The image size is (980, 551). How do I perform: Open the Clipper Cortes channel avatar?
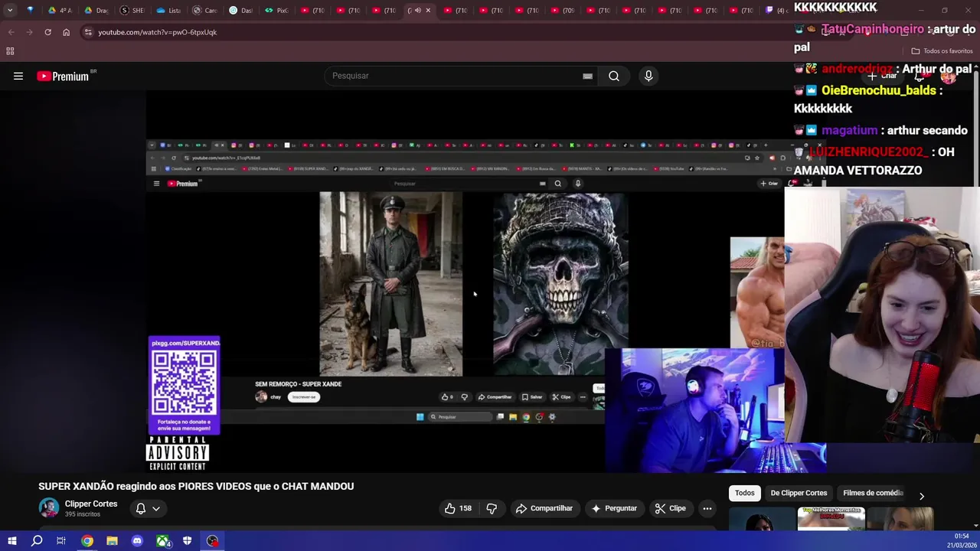tap(48, 508)
